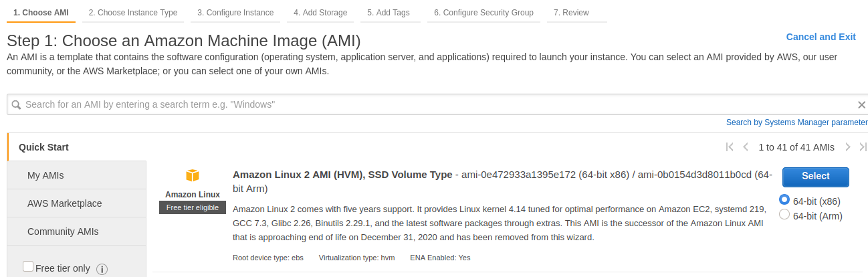Viewport: 868px width, 277px height.
Task: Go to 7. Review step
Action: (577, 13)
